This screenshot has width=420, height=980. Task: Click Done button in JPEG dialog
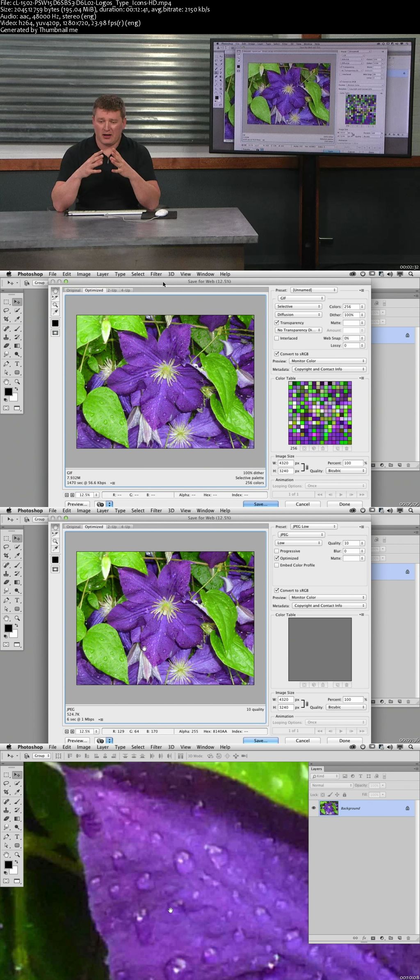(345, 741)
